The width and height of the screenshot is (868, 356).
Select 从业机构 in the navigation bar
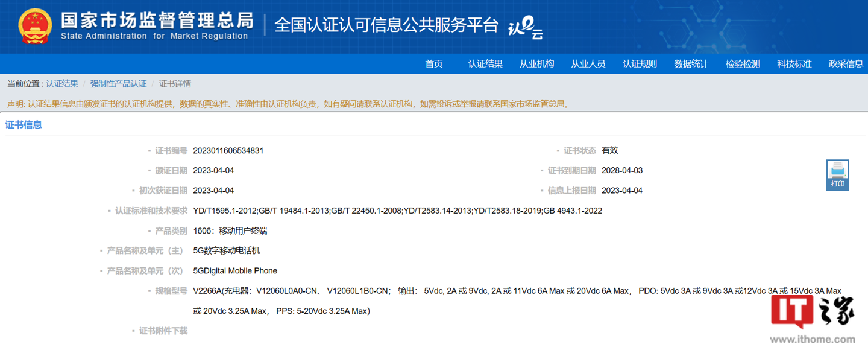tap(536, 64)
